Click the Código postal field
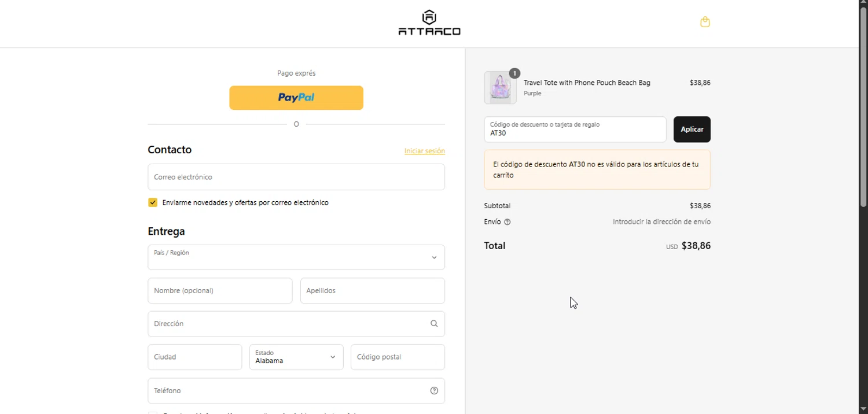The image size is (868, 414). click(x=398, y=357)
